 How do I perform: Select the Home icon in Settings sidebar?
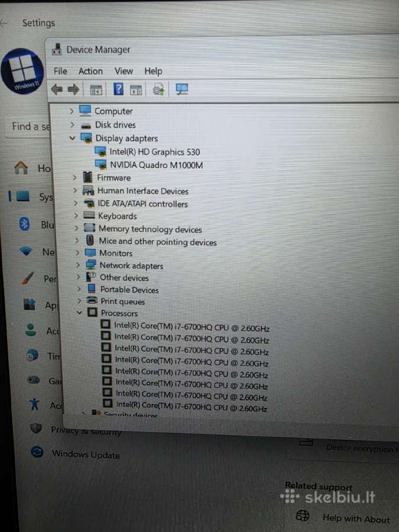coord(21,167)
